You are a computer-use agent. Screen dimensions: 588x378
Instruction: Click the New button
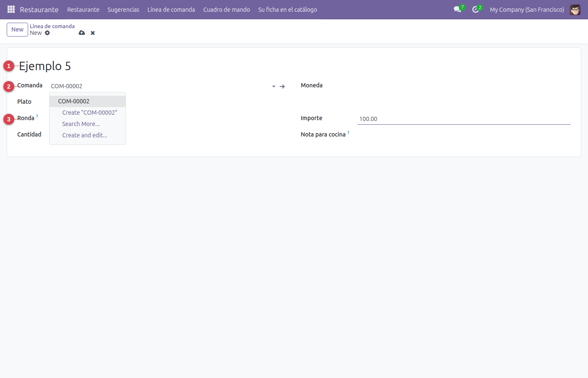click(18, 29)
